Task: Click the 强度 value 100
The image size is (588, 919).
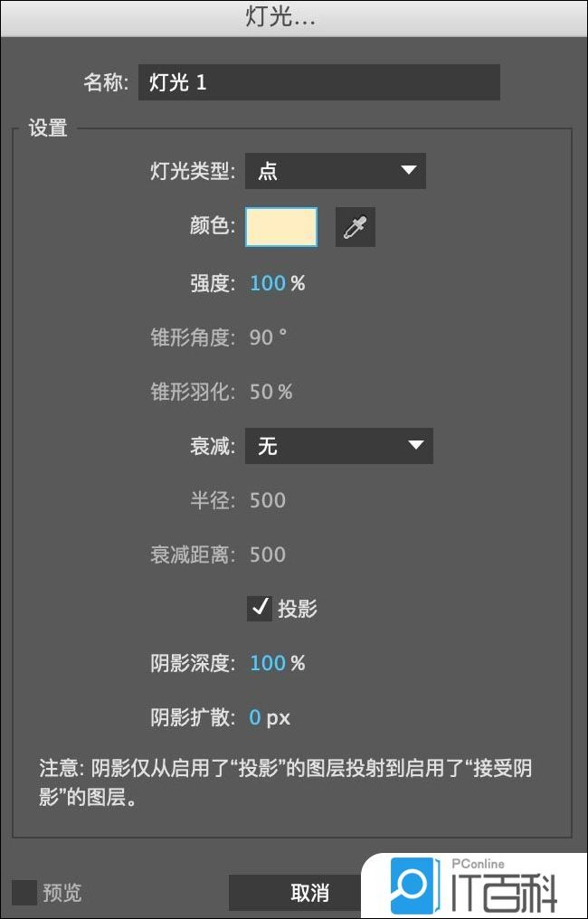Action: [x=268, y=283]
